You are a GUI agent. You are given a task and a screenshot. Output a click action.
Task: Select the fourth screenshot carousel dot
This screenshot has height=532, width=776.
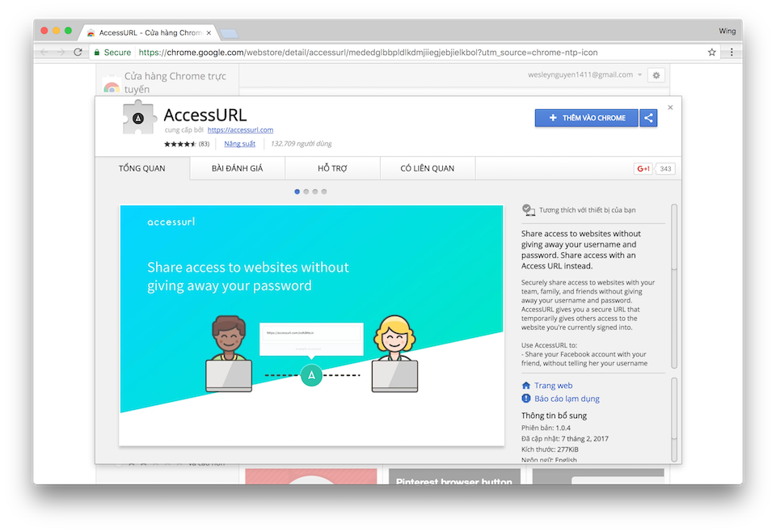[323, 192]
